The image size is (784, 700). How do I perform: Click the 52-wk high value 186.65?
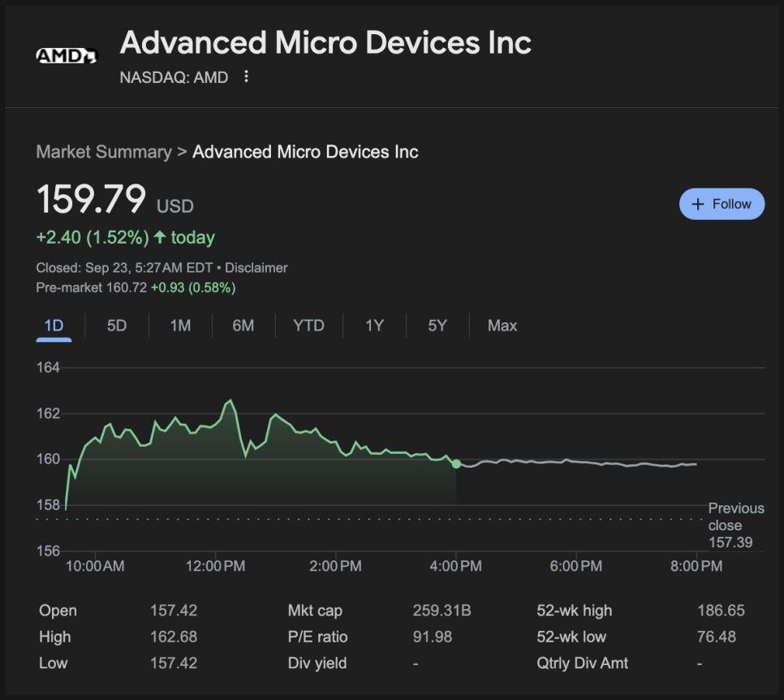(721, 611)
